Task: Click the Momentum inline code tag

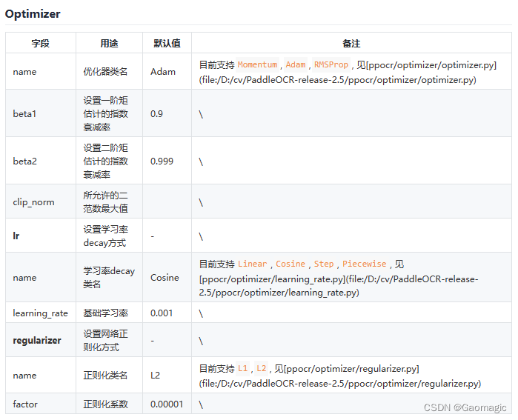Action: (x=257, y=64)
